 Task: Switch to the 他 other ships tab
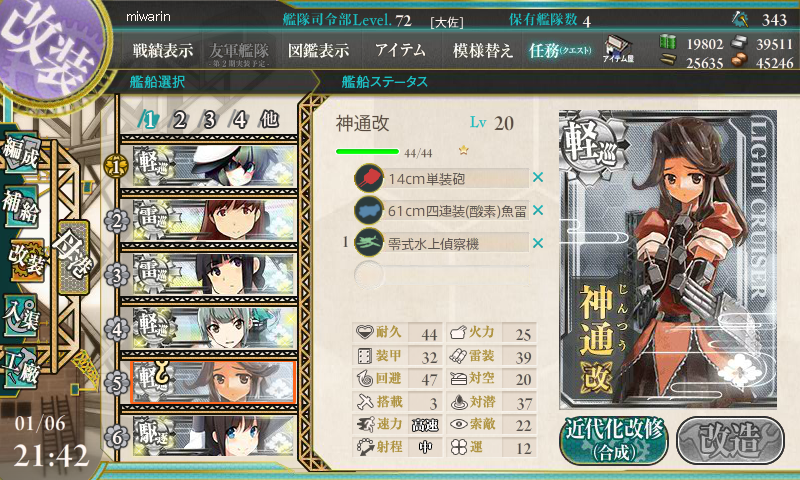pos(269,119)
